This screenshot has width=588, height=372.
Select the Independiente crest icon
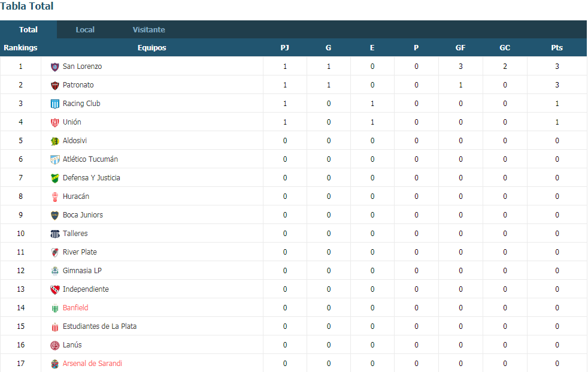(54, 289)
